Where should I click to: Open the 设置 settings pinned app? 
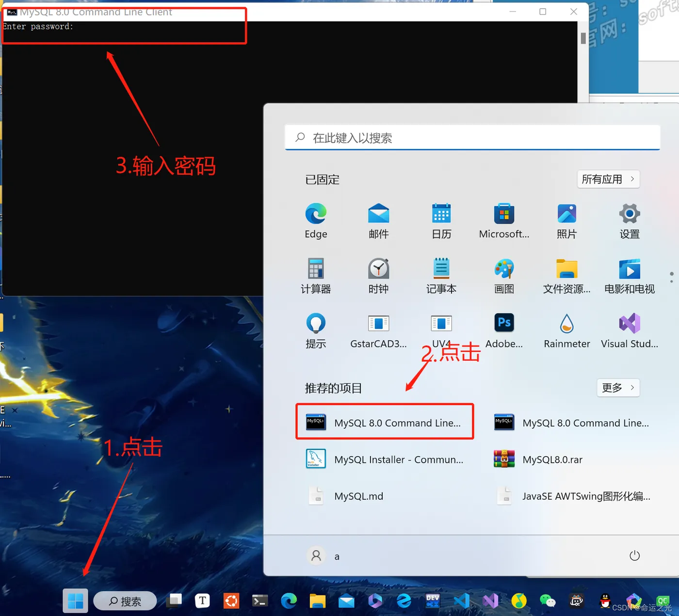630,221
